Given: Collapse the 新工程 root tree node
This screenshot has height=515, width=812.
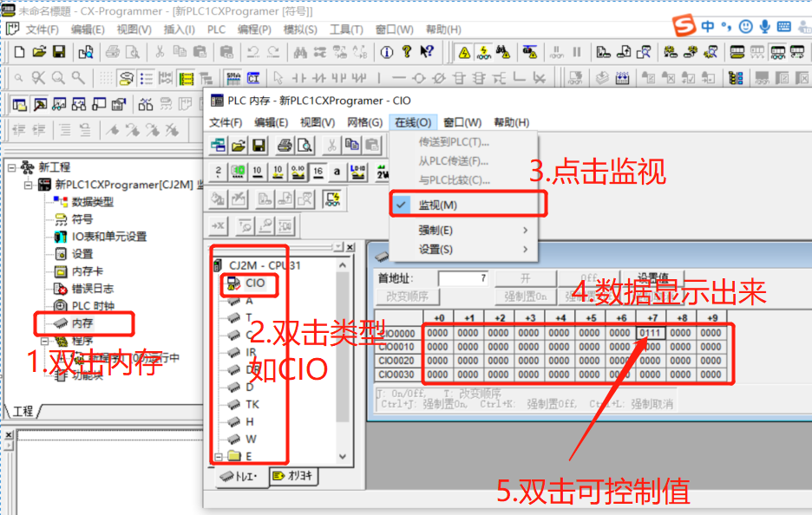Looking at the screenshot, I should tap(11, 167).
